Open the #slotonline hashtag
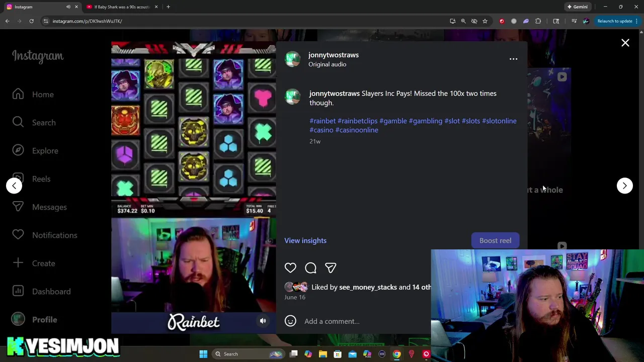 click(x=499, y=121)
